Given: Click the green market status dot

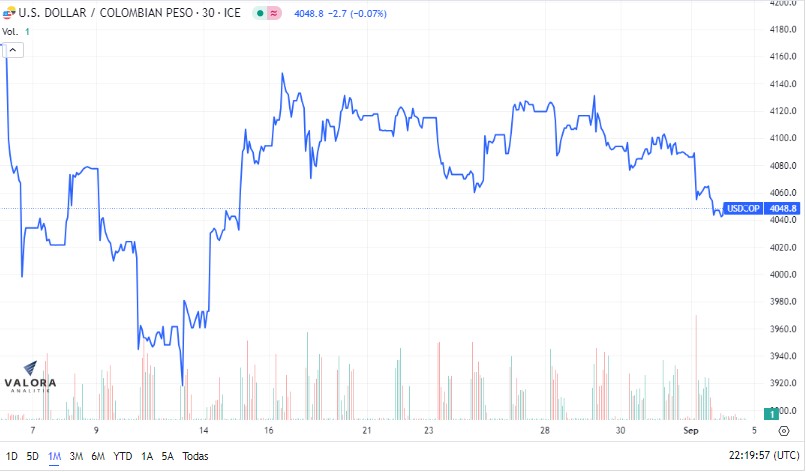Looking at the screenshot, I should point(260,13).
